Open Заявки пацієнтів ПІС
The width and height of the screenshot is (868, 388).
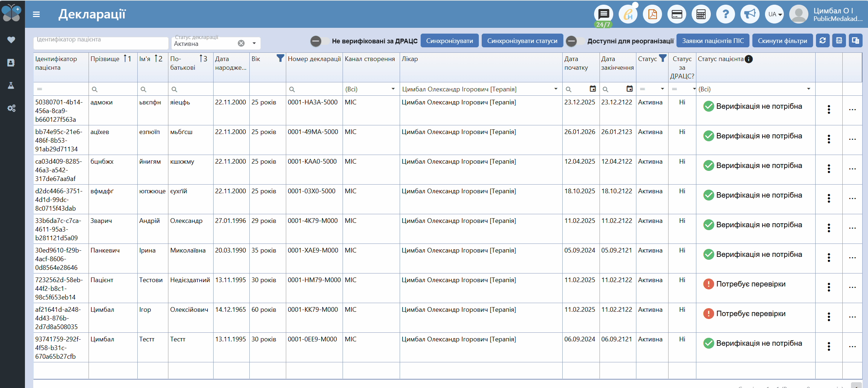click(x=713, y=41)
